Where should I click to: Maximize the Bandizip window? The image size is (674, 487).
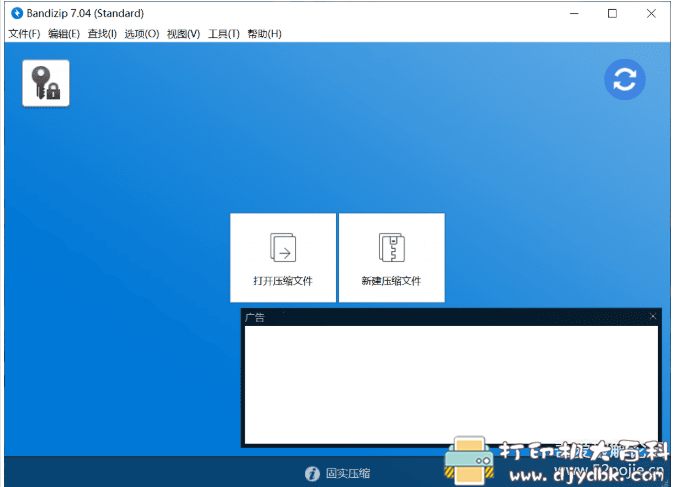click(x=612, y=14)
